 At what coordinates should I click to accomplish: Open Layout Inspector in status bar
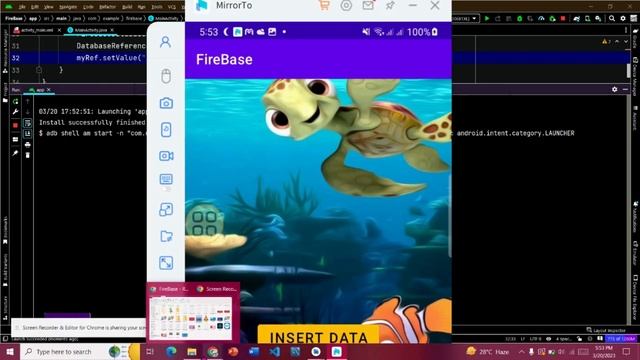click(605, 330)
